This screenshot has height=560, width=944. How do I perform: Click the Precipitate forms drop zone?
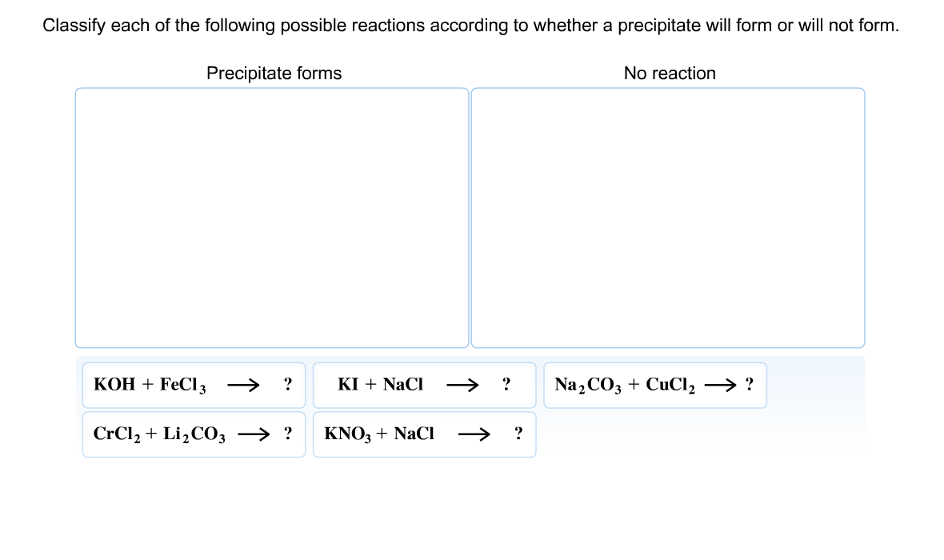pos(272,218)
